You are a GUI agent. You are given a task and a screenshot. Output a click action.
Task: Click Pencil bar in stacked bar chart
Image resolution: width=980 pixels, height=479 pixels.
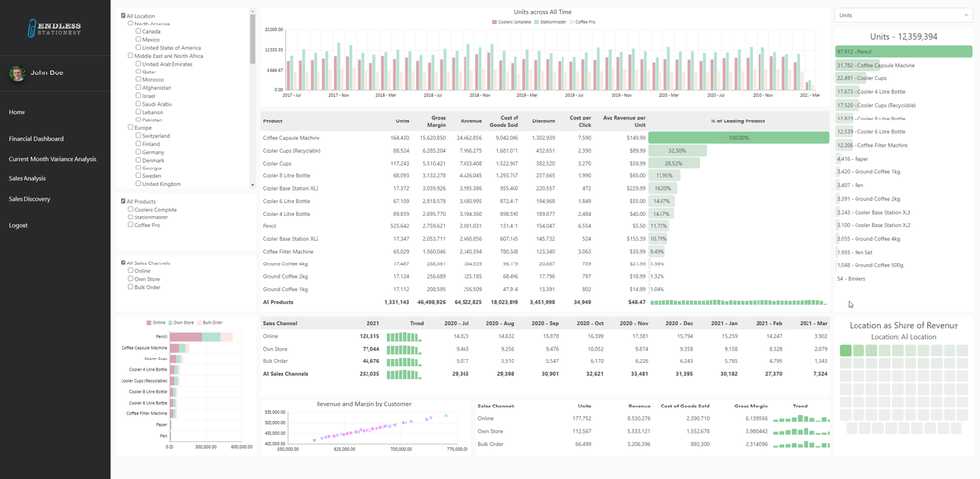click(201, 337)
